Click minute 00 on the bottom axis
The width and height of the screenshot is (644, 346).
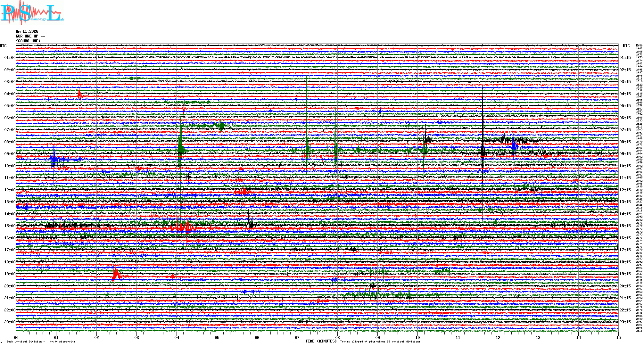click(x=16, y=337)
